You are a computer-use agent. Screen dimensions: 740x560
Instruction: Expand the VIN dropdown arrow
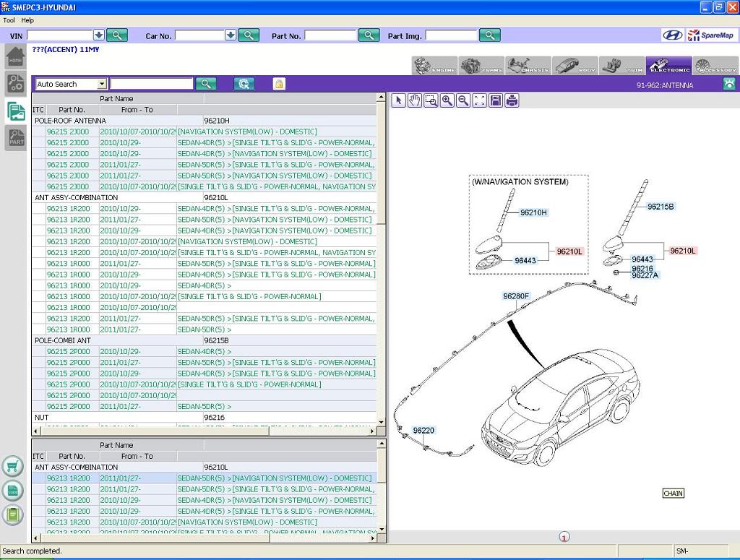(98, 35)
